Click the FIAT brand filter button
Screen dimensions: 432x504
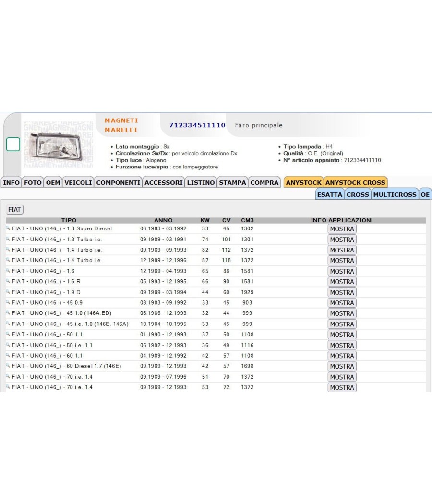point(14,210)
